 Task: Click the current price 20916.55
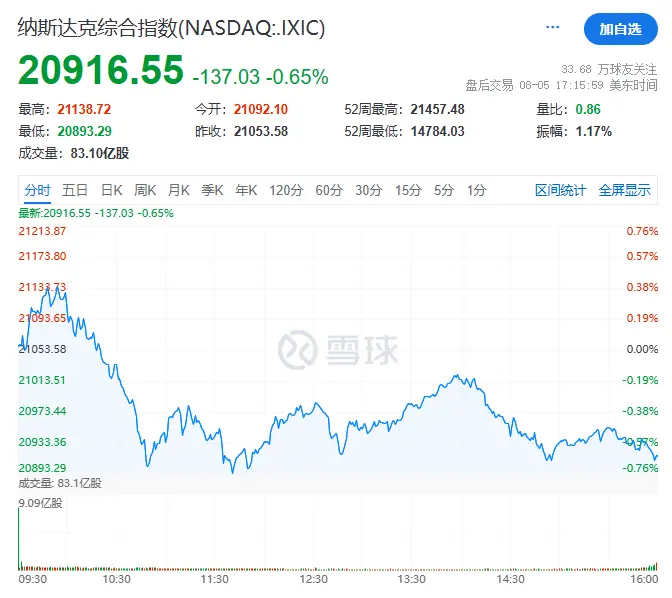coord(101,70)
